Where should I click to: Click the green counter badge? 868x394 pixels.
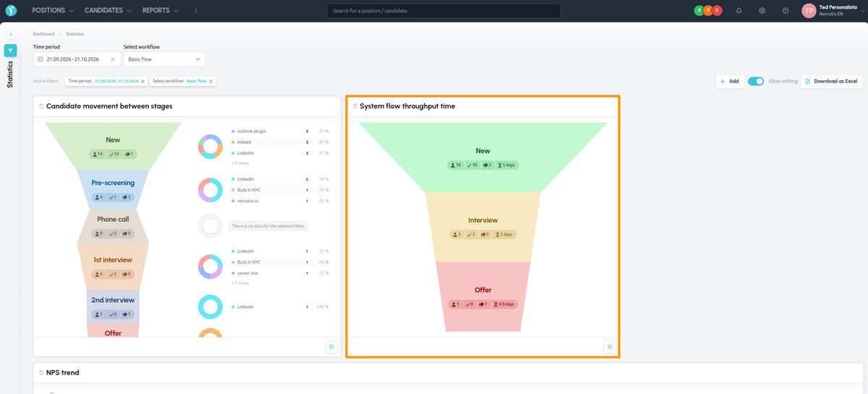[699, 11]
